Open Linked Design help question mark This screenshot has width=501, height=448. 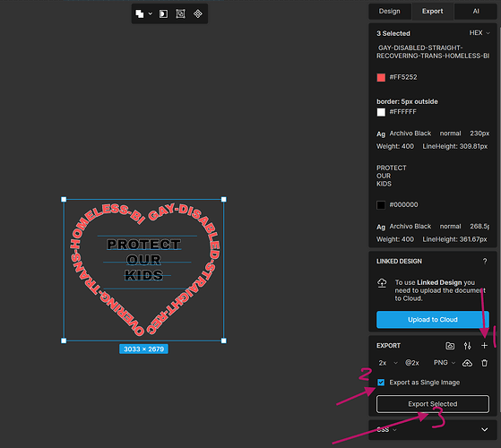(x=485, y=262)
